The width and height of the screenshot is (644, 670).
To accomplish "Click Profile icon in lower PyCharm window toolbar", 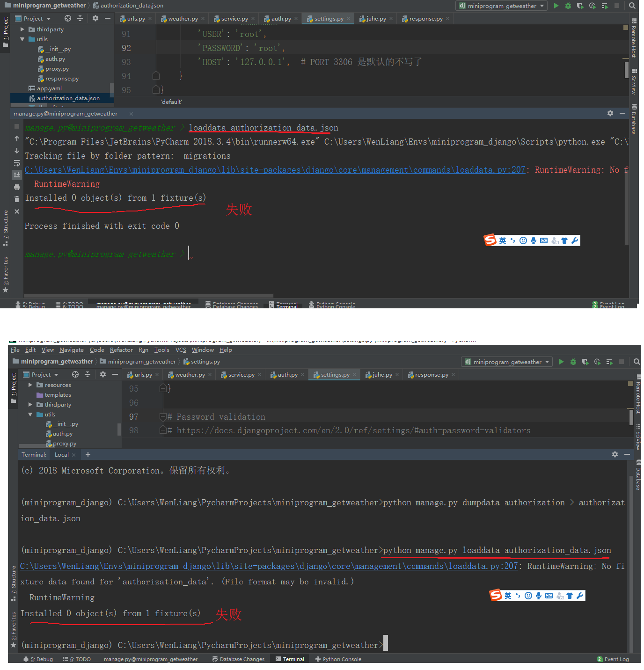I will pos(598,362).
